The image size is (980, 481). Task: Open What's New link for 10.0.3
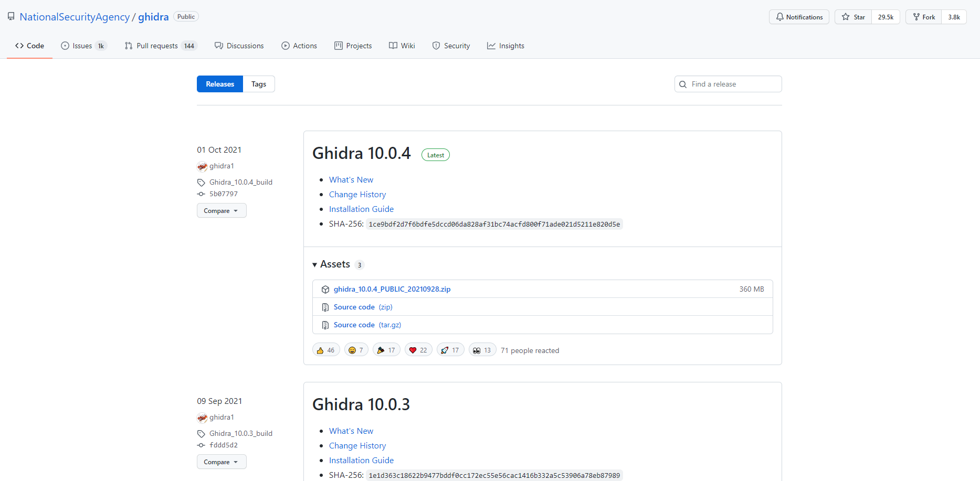(x=351, y=431)
